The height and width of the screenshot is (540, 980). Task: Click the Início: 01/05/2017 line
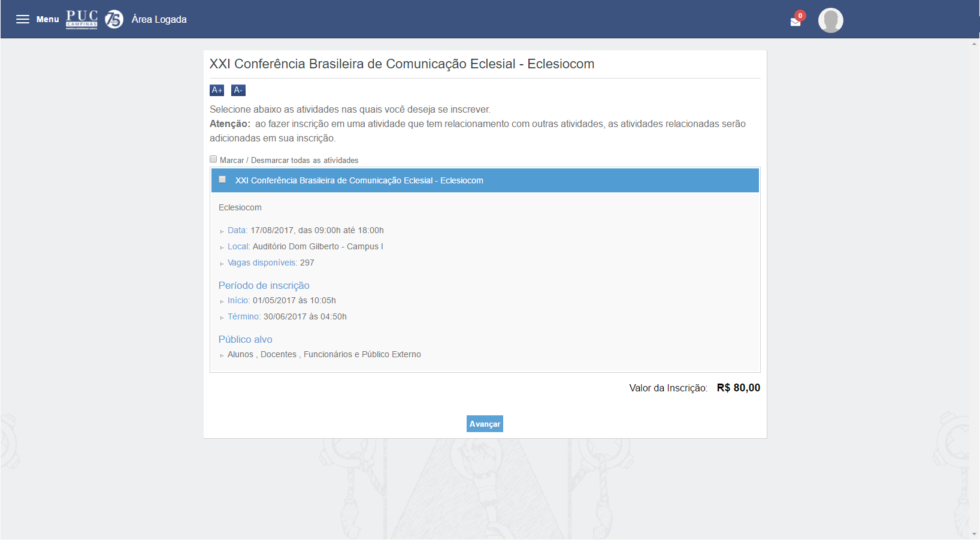(282, 300)
